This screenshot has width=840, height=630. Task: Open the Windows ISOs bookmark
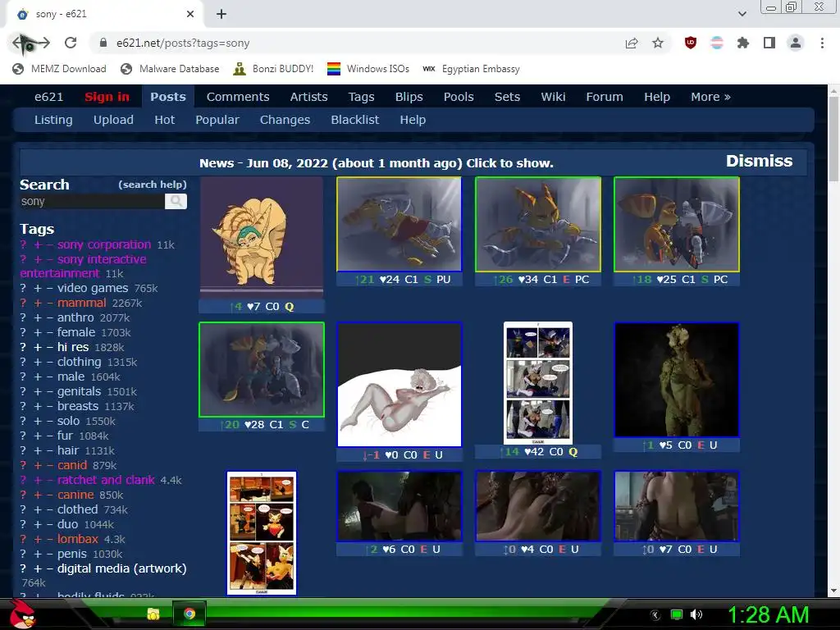click(368, 69)
